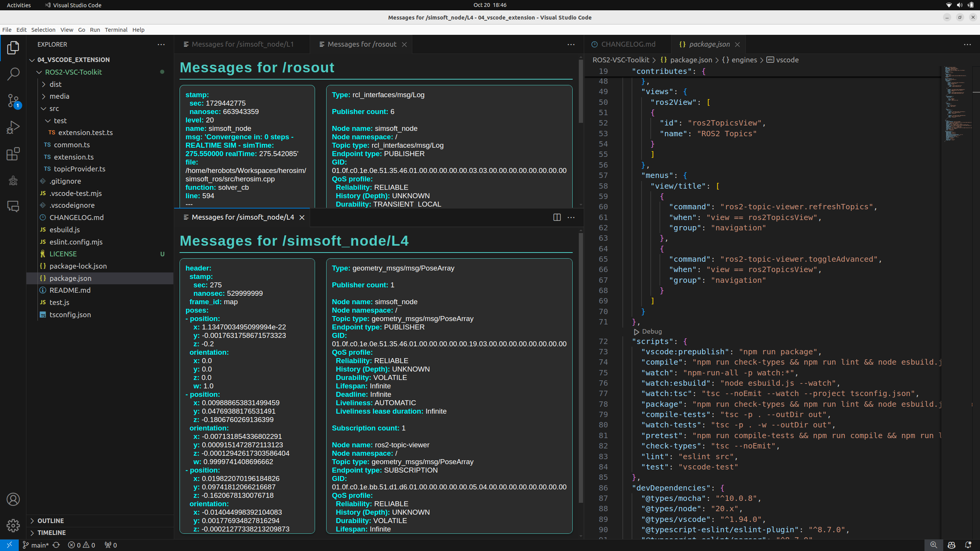Click line number 72 in package.json
The height and width of the screenshot is (551, 980).
603,341
